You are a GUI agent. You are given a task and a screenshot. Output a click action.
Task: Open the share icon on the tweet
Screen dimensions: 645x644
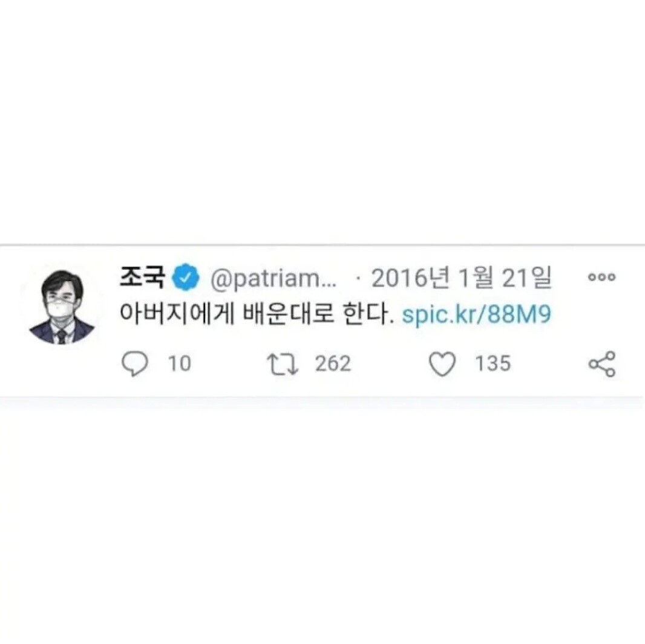(602, 364)
